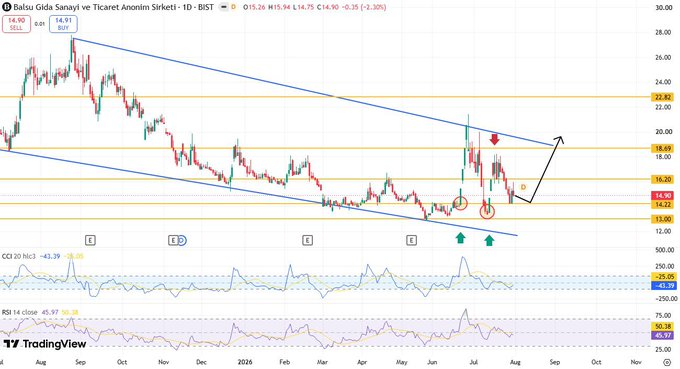Screen dimensions: 680x369
Task: Click the 0.01 spread value
Action: (40, 24)
